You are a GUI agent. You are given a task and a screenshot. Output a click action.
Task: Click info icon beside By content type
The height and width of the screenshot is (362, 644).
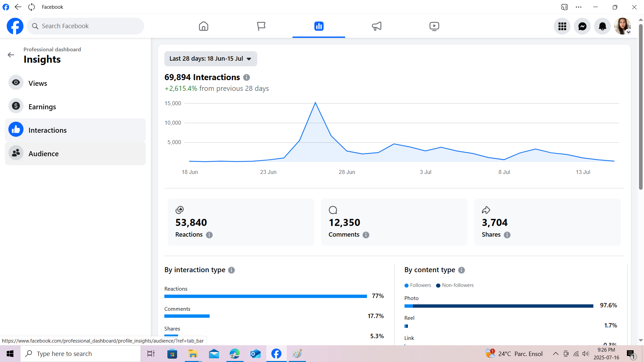(x=462, y=270)
